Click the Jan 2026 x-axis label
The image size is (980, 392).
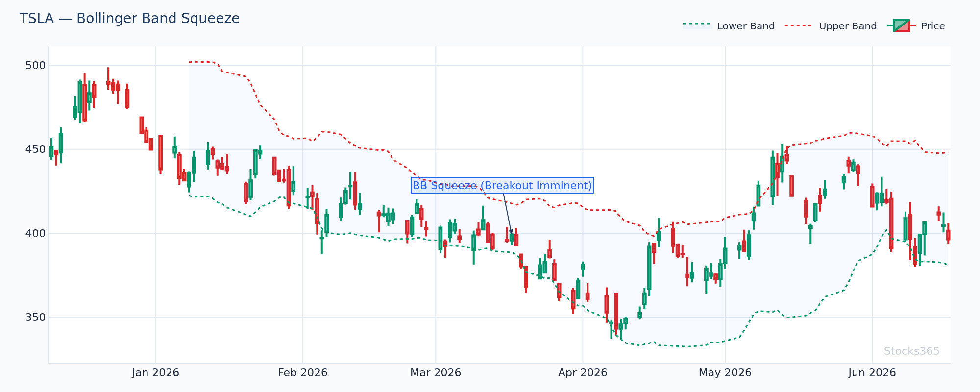156,373
